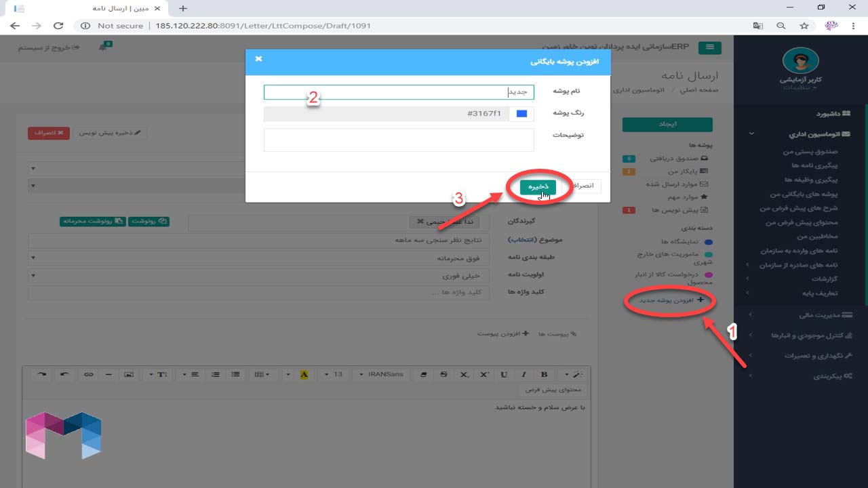Viewport: 868px width, 488px height.
Task: Open نامه های وارده به سازمان item
Action: pyautogui.click(x=800, y=251)
